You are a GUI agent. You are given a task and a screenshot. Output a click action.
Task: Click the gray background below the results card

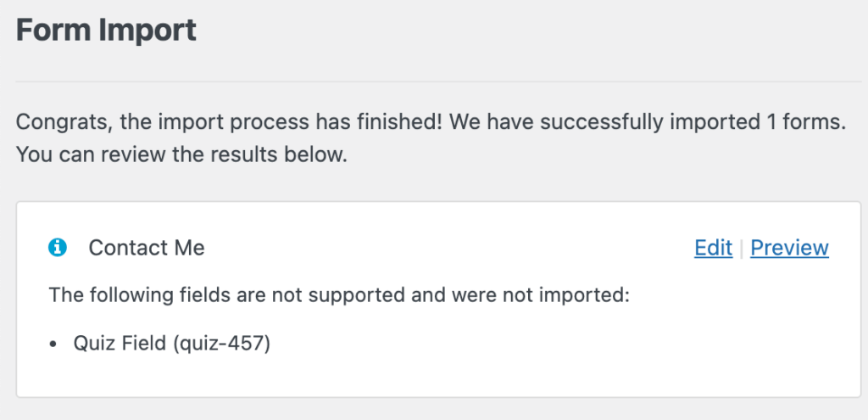(434, 409)
